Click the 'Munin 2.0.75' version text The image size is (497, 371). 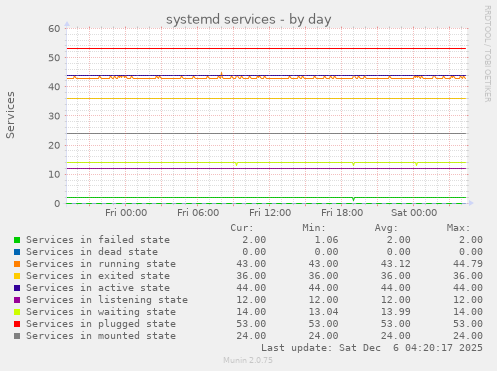tap(248, 360)
